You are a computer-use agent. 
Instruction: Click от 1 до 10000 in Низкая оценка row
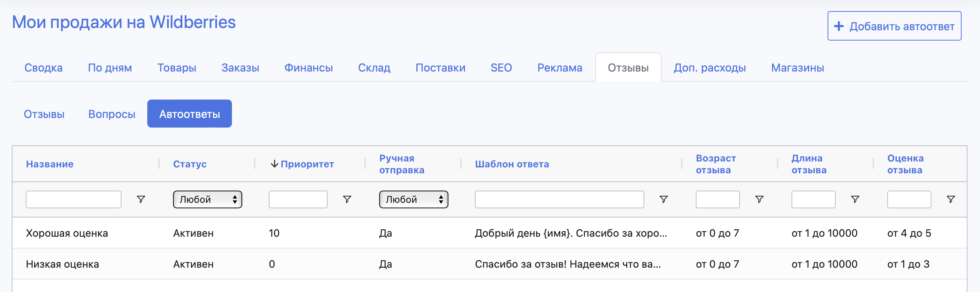(824, 264)
